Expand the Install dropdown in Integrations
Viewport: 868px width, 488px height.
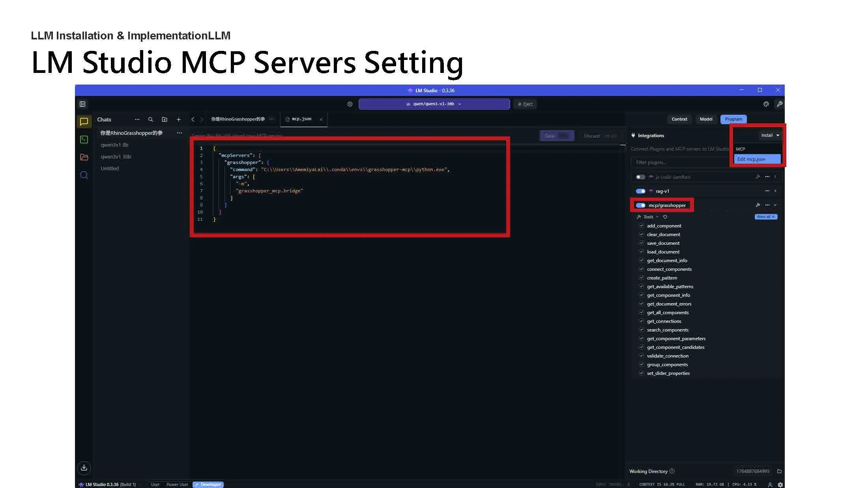click(x=770, y=135)
